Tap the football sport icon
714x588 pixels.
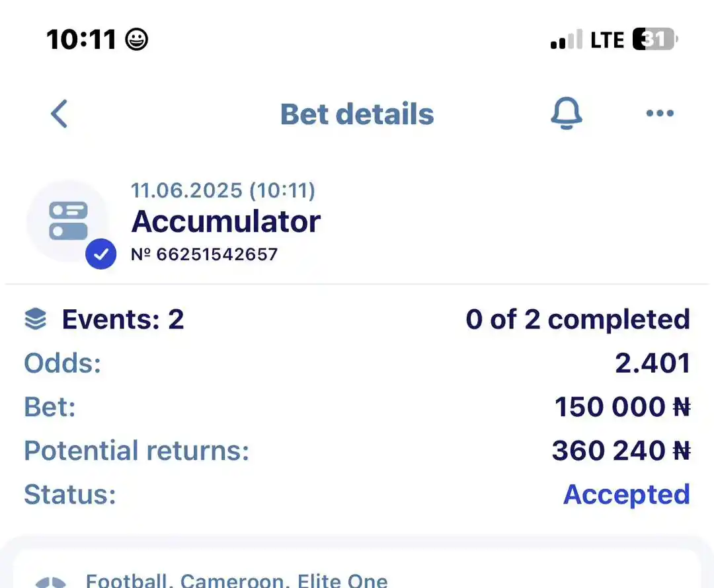point(51,583)
